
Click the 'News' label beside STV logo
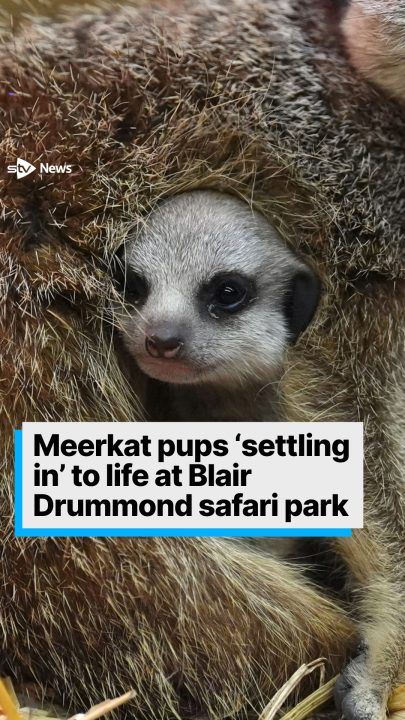(56, 169)
